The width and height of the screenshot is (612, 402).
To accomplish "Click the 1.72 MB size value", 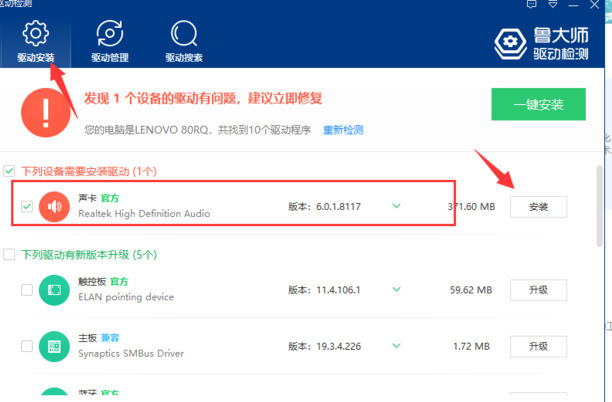I will (471, 346).
